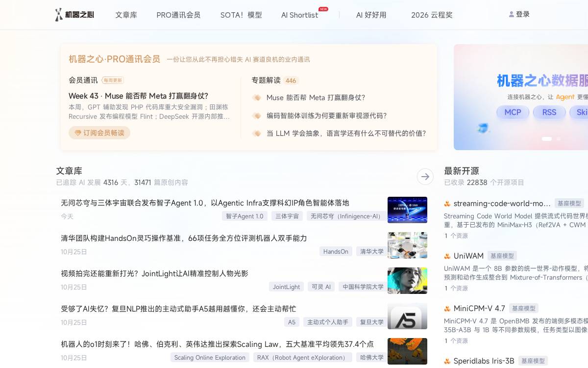Open article 清华团队构建HandsOn灵巧操作基准

(184, 238)
